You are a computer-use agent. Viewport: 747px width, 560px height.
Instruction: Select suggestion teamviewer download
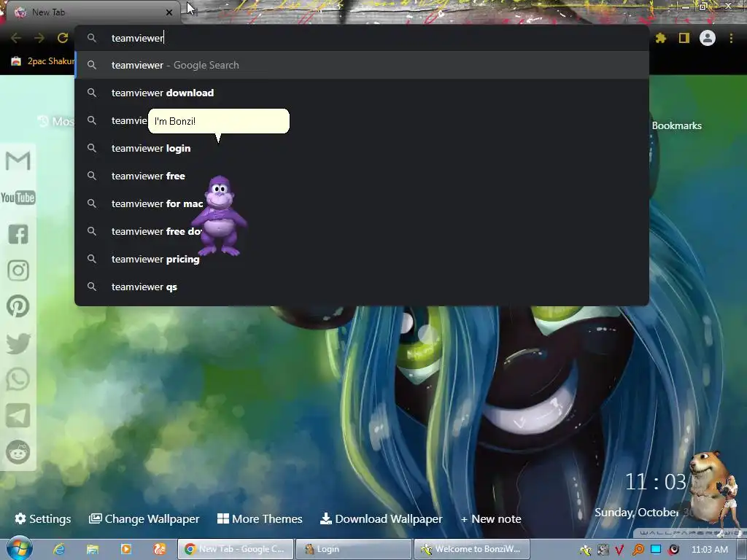pyautogui.click(x=362, y=93)
